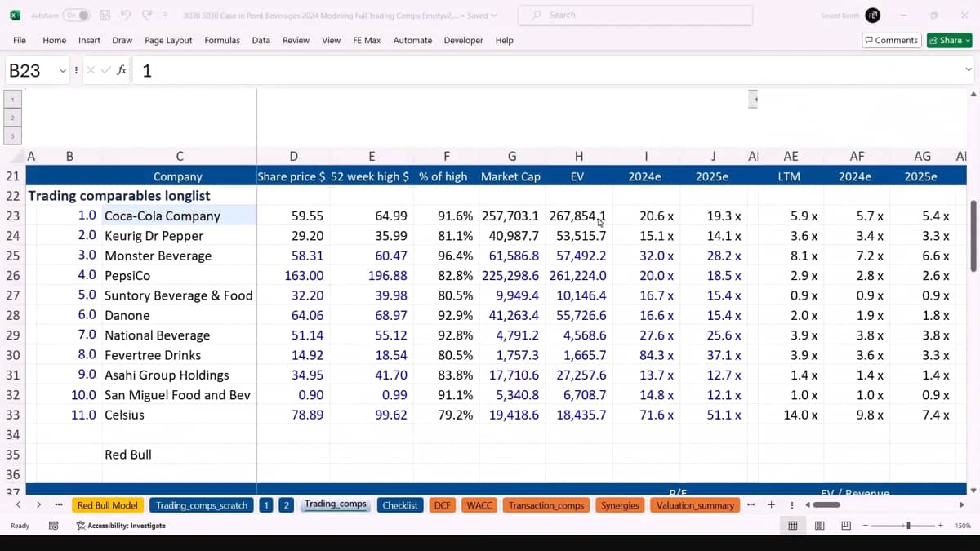
Task: Select the DCF sheet tab
Action: point(443,505)
